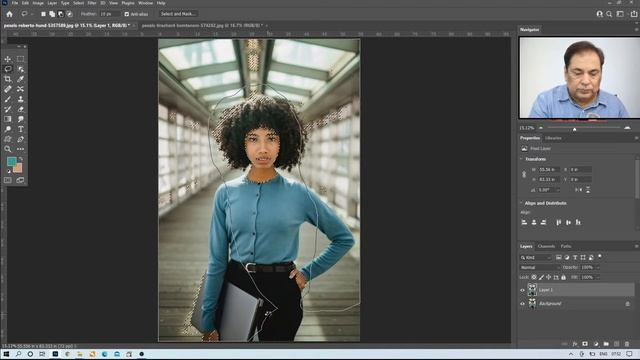Click Add layer mask icon
The width and height of the screenshot is (640, 360).
[x=585, y=344]
